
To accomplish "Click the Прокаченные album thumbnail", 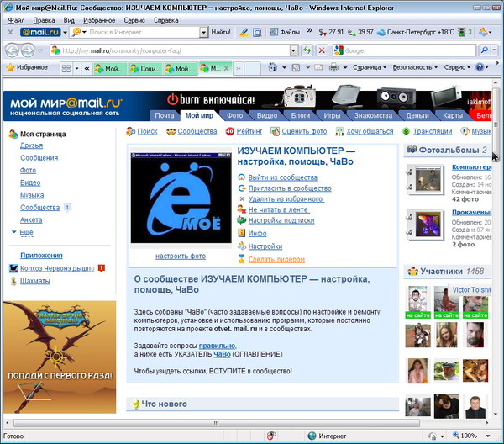I will [x=428, y=225].
